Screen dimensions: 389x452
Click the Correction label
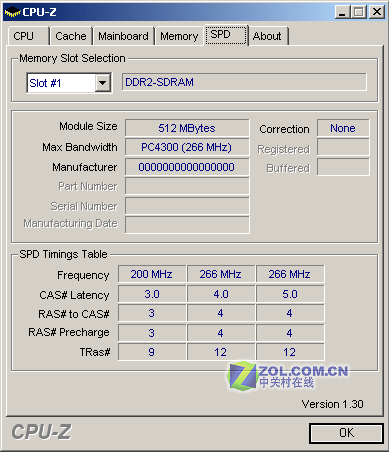coord(284,129)
